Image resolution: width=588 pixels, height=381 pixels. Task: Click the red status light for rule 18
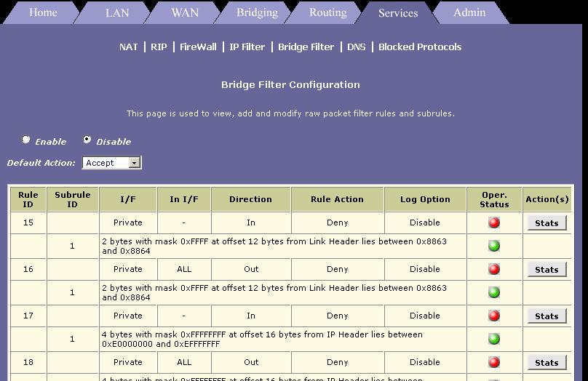click(494, 362)
